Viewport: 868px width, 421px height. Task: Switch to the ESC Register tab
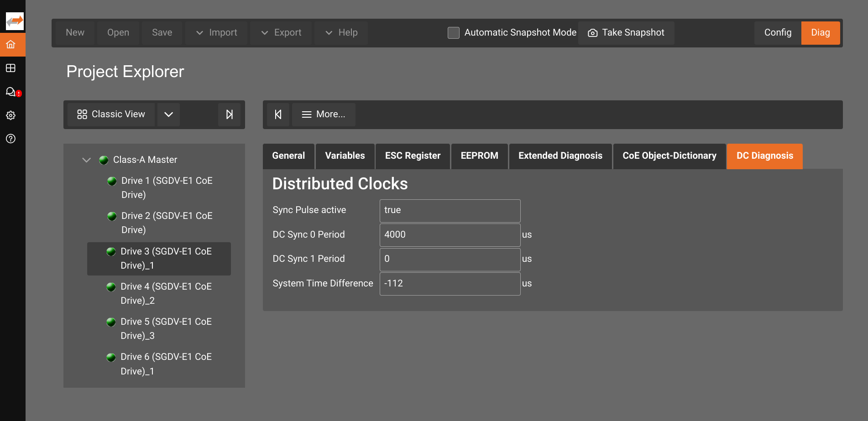click(x=413, y=156)
